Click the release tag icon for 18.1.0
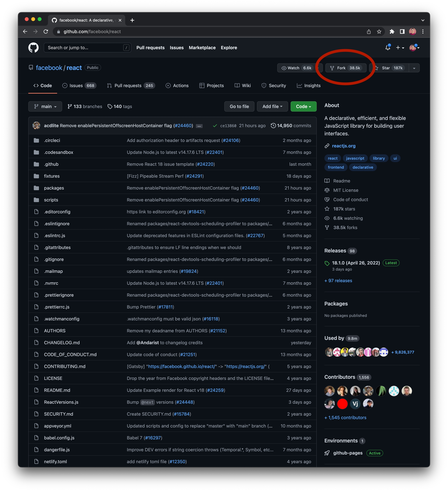Image resolution: width=448 pixels, height=491 pixels. [327, 263]
